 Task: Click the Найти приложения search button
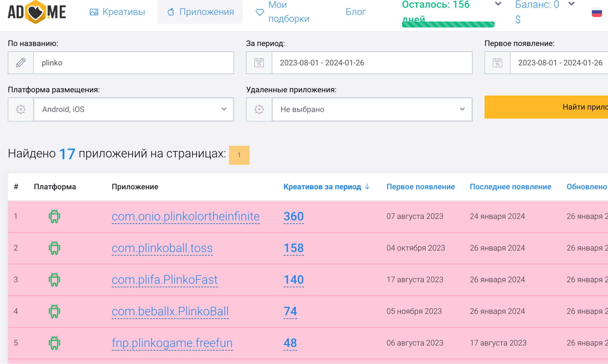coord(546,107)
